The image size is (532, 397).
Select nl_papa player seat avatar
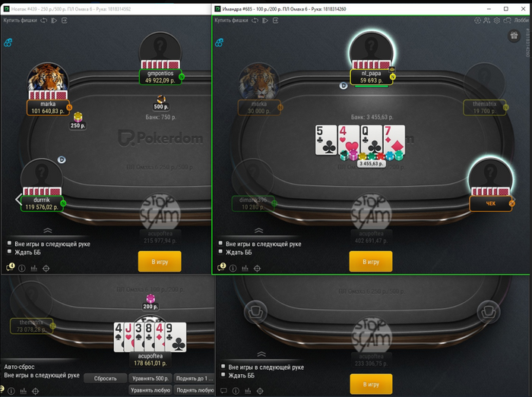[372, 51]
